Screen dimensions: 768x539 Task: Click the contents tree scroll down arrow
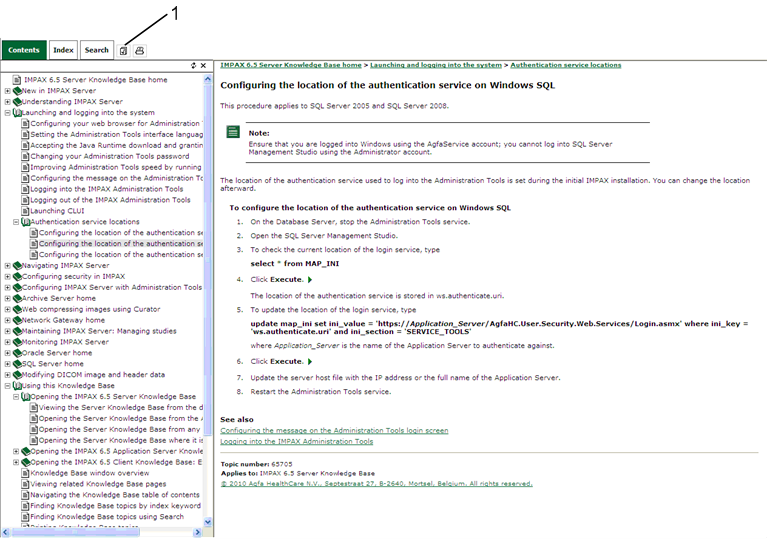click(x=208, y=522)
